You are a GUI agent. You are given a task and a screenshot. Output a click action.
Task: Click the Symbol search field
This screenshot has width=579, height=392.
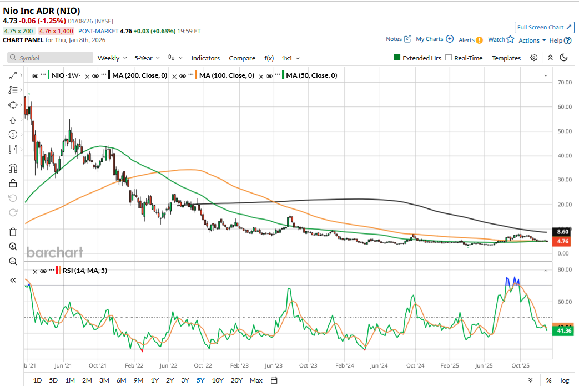coord(51,58)
